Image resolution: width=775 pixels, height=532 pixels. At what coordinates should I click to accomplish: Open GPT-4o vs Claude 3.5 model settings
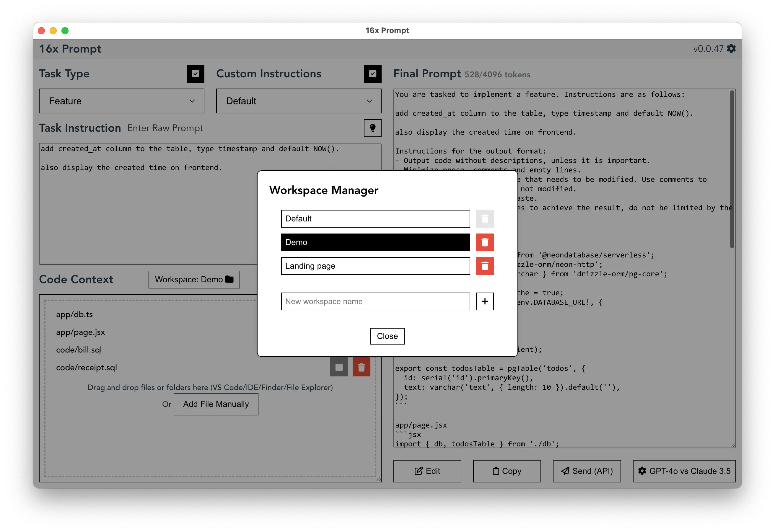pyautogui.click(x=684, y=471)
